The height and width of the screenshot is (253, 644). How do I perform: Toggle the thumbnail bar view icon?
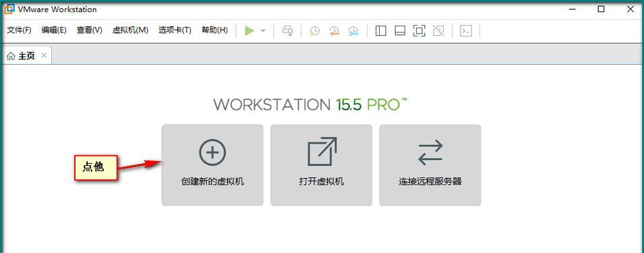[400, 31]
